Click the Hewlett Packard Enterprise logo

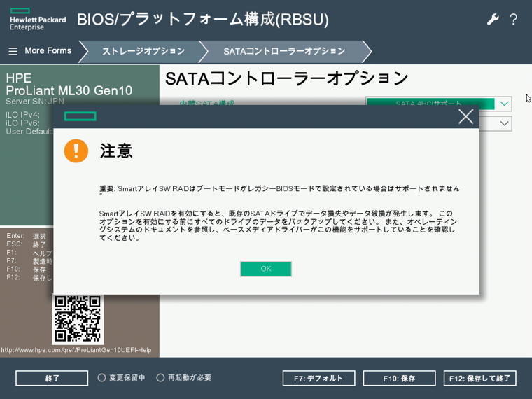tap(38, 20)
